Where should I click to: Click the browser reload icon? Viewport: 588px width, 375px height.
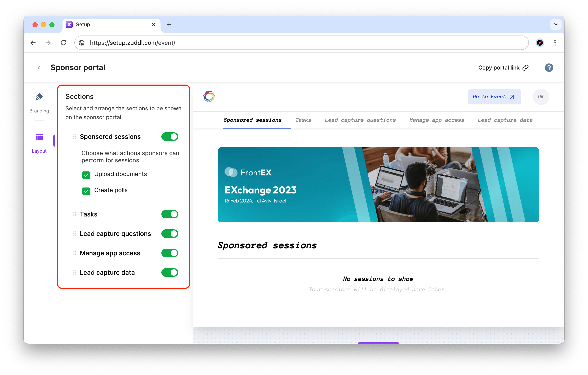(64, 43)
